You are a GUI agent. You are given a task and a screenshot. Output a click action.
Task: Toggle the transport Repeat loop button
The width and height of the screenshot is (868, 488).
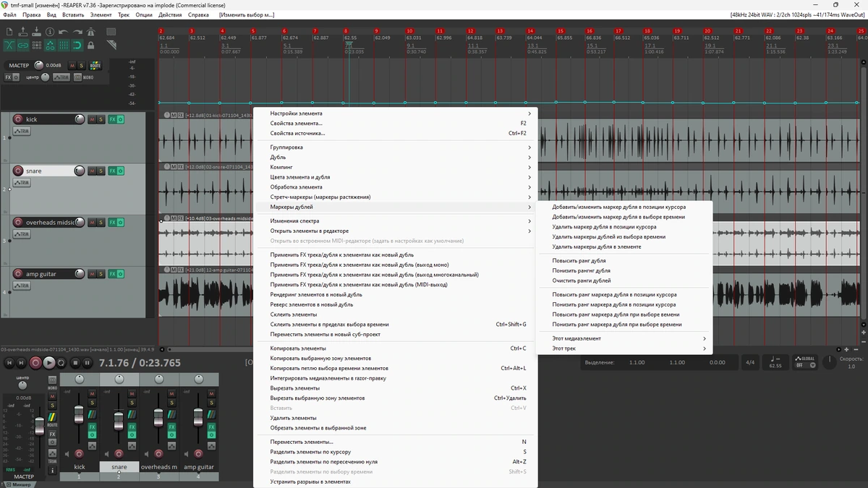(62, 363)
